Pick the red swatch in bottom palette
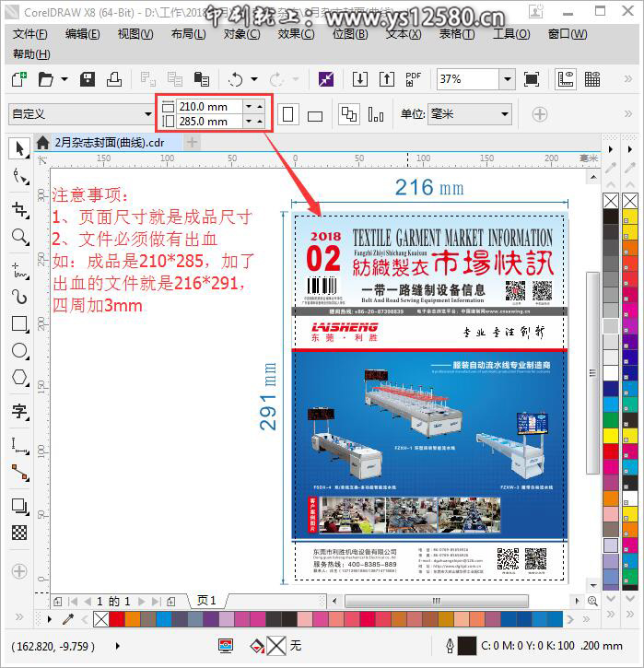This screenshot has width=644, height=668. click(117, 619)
